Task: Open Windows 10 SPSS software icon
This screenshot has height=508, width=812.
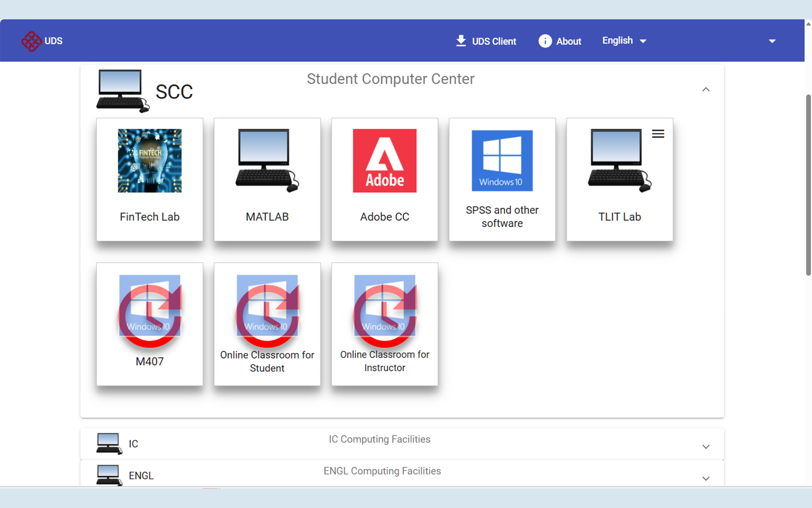Action: (502, 161)
